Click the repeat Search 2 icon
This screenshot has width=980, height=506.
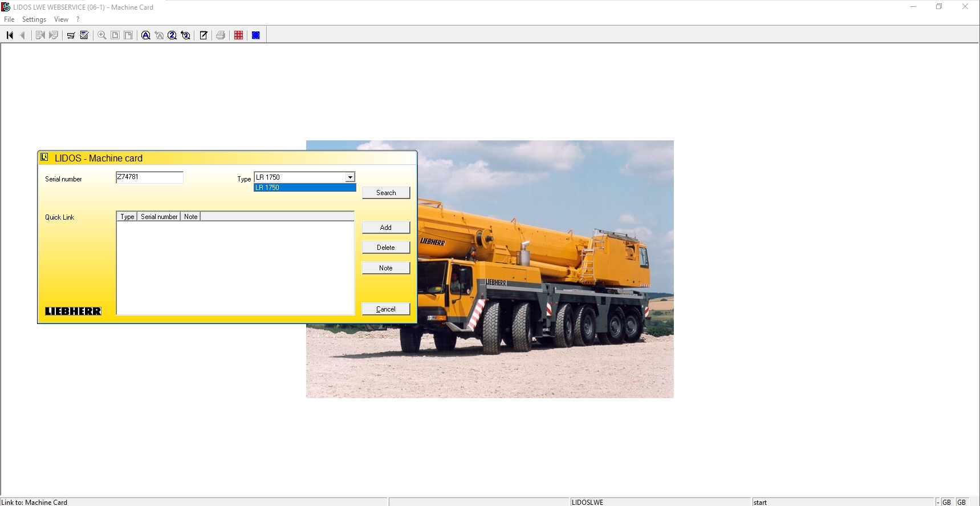point(186,35)
